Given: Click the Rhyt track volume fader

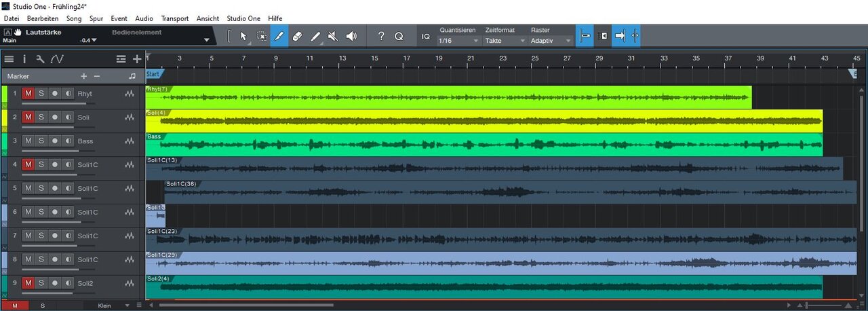Looking at the screenshot, I should point(58,104).
